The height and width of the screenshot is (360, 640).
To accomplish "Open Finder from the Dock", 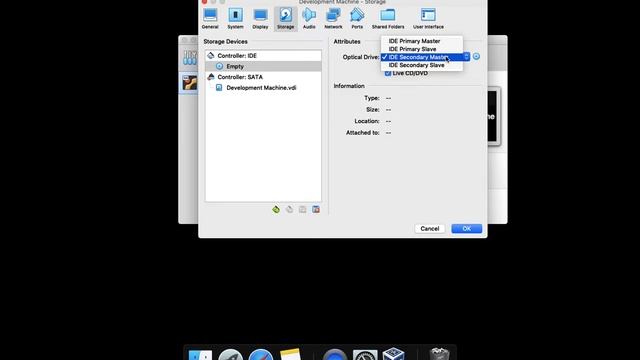I will pyautogui.click(x=200, y=355).
